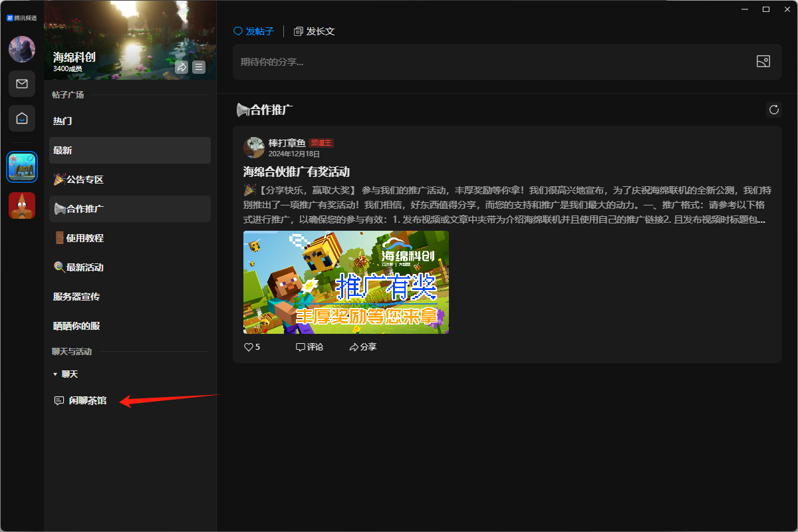798x532 pixels.
Task: Click the image upload icon in post box
Action: tap(763, 62)
